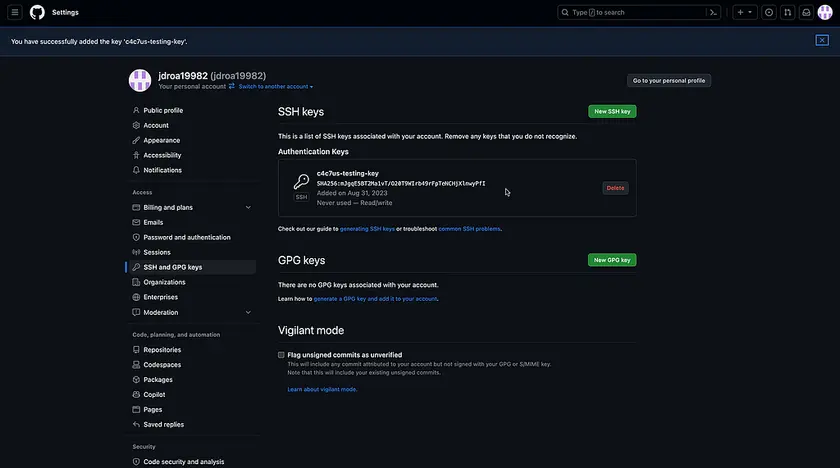Image resolution: width=840 pixels, height=468 pixels.
Task: Select SSH and GPG keys item
Action: pyautogui.click(x=192, y=267)
